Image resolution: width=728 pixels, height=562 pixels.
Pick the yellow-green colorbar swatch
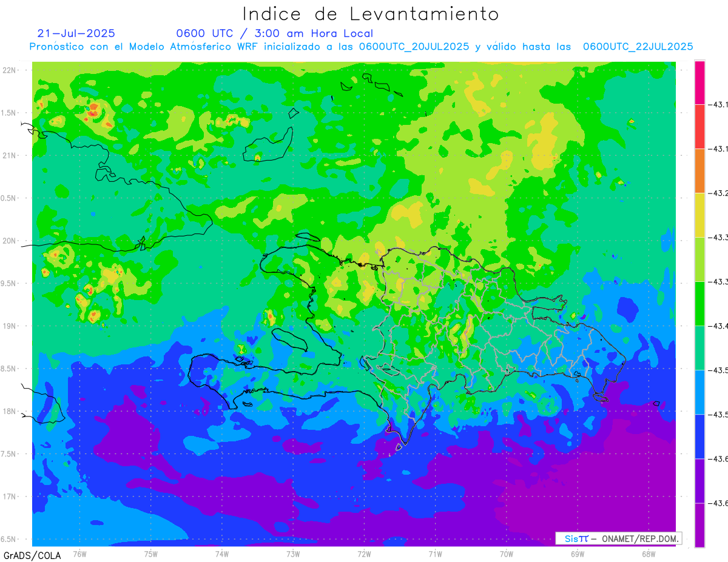coord(699,259)
